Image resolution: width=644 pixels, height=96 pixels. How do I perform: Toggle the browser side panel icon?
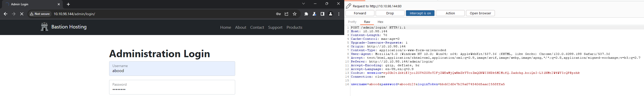[x=323, y=14]
